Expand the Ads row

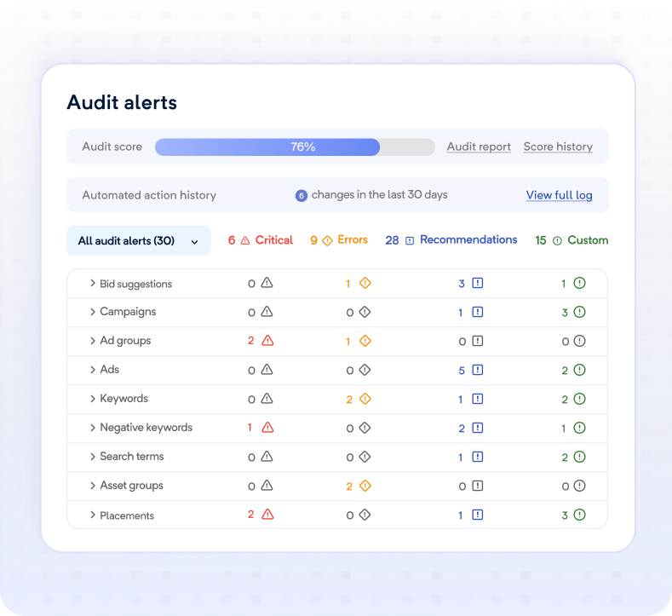coord(92,370)
